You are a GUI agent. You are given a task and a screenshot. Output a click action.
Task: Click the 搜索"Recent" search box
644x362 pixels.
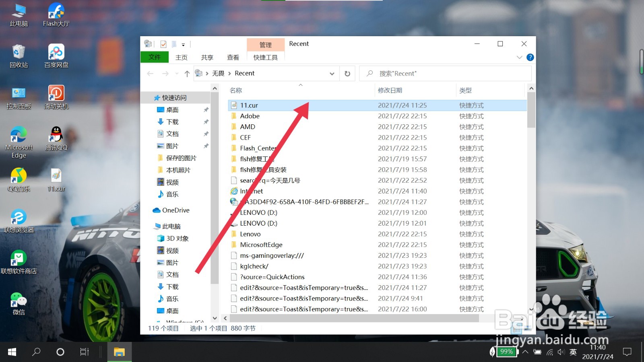[x=446, y=74]
